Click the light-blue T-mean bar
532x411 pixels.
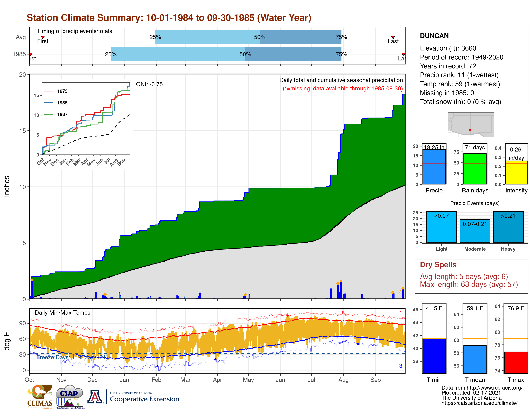[475, 359]
